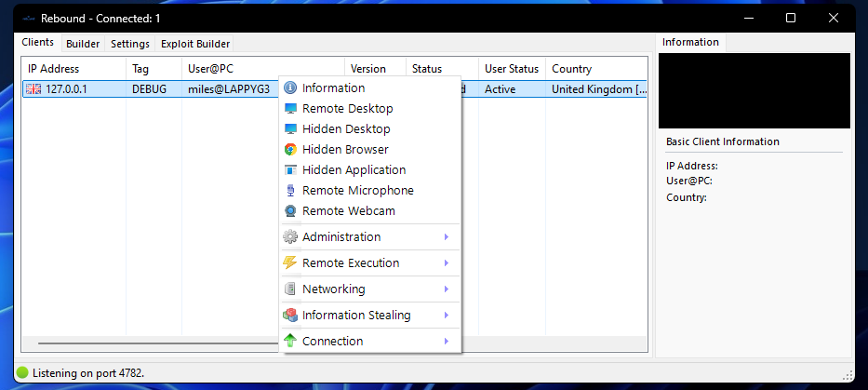Click the User Status column header
868x390 pixels.
(x=511, y=69)
